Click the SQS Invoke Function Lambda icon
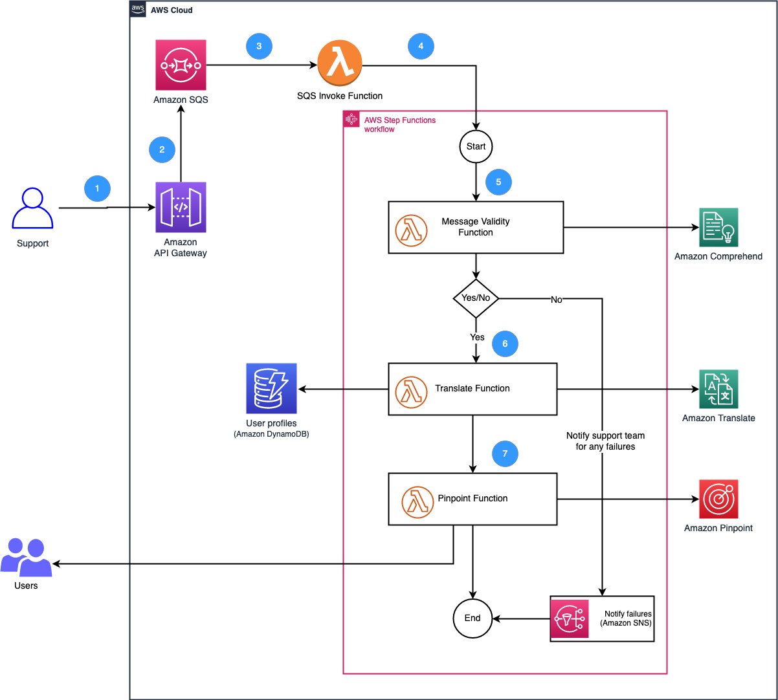 pos(339,63)
